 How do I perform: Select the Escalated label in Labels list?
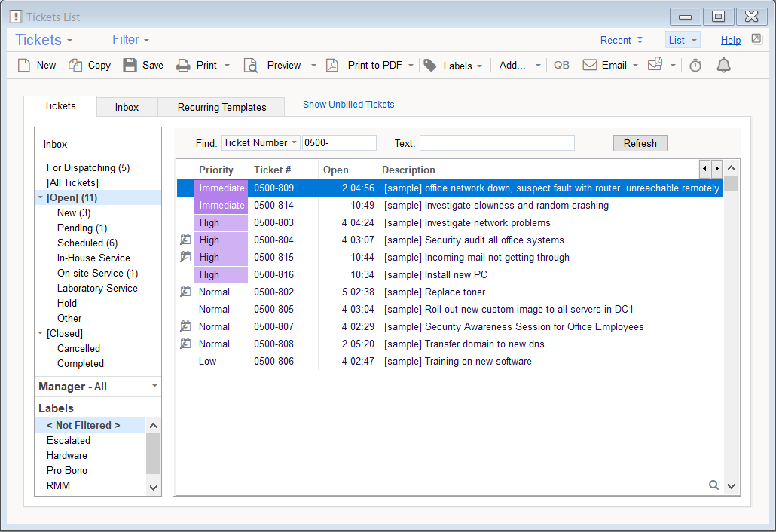69,440
